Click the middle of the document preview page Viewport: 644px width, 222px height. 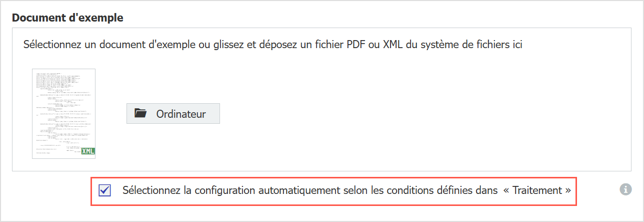(63, 114)
